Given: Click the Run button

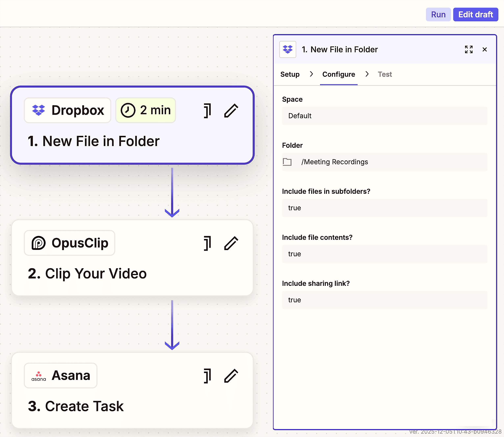Looking at the screenshot, I should (438, 14).
